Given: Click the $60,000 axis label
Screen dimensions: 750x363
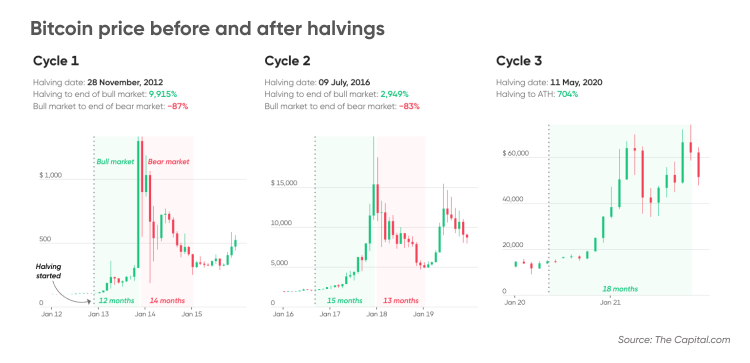Looking at the screenshot, I should pyautogui.click(x=516, y=154).
